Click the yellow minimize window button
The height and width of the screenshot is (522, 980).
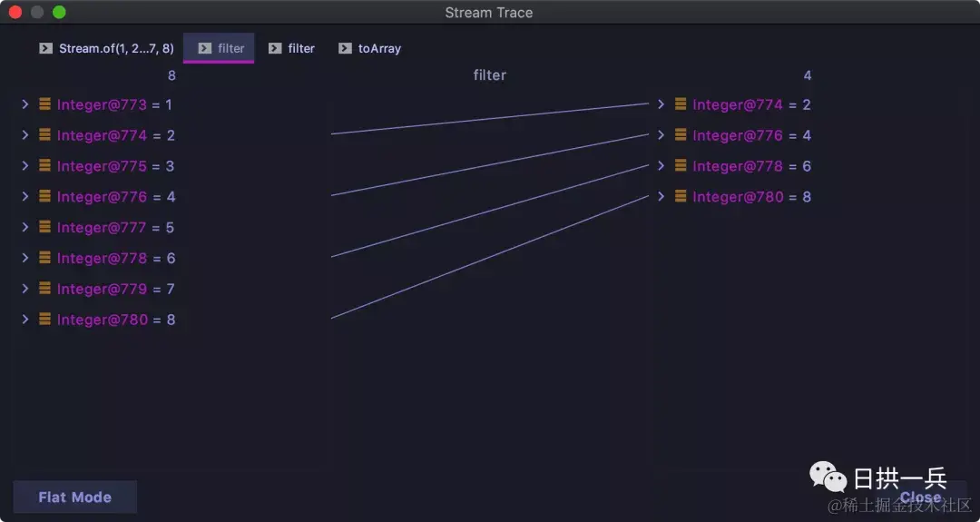tap(37, 12)
